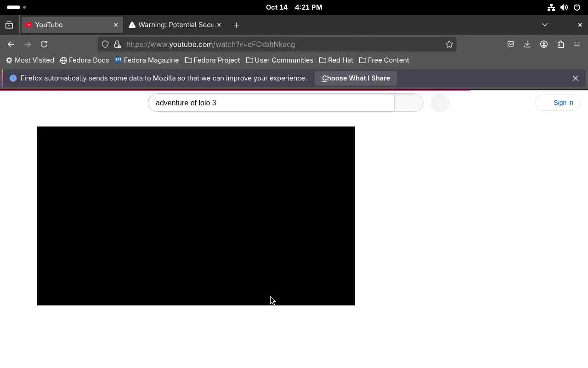Open the Downloads panel
This screenshot has height=368, width=588.
527,44
